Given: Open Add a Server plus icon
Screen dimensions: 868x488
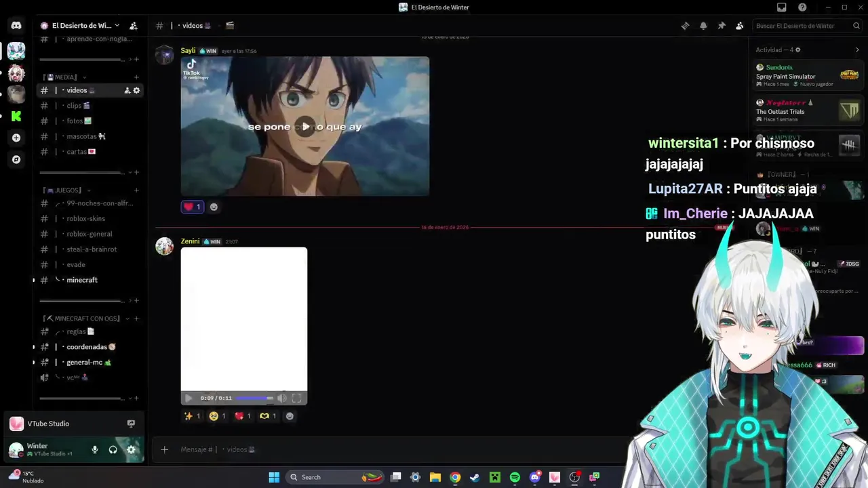Looking at the screenshot, I should 16,138.
